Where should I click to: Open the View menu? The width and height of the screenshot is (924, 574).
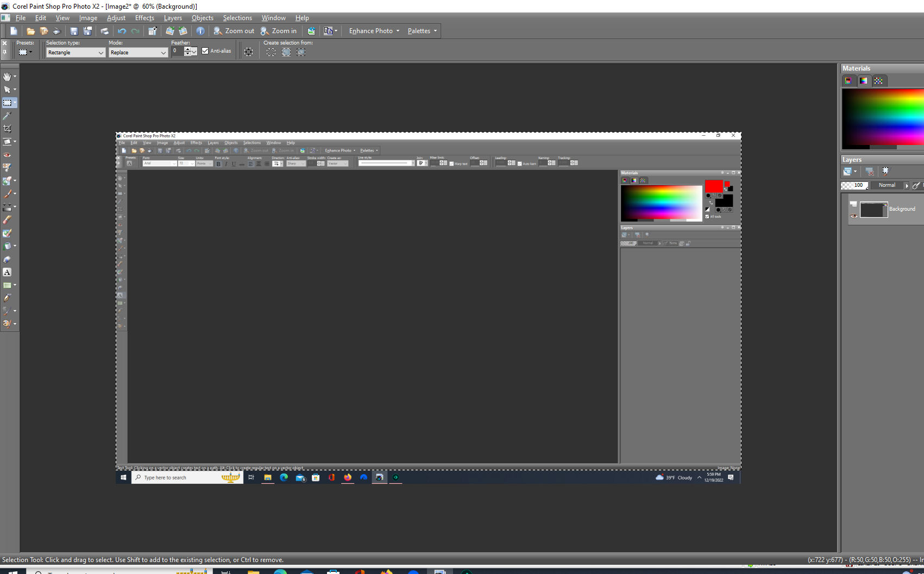62,18
